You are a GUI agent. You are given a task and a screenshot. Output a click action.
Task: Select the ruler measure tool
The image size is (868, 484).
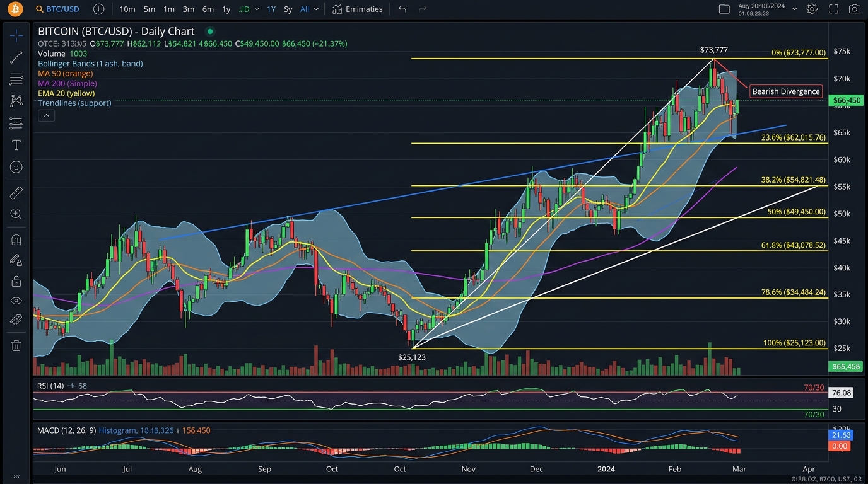(x=16, y=192)
